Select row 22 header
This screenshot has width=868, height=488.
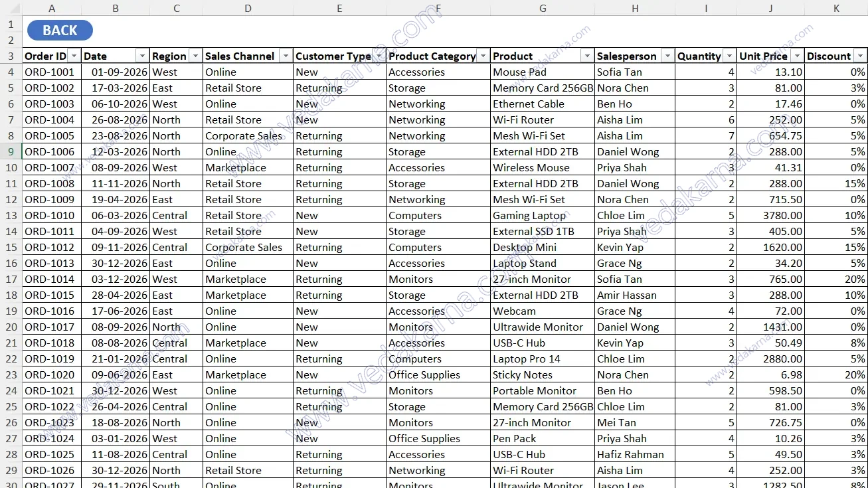click(11, 359)
